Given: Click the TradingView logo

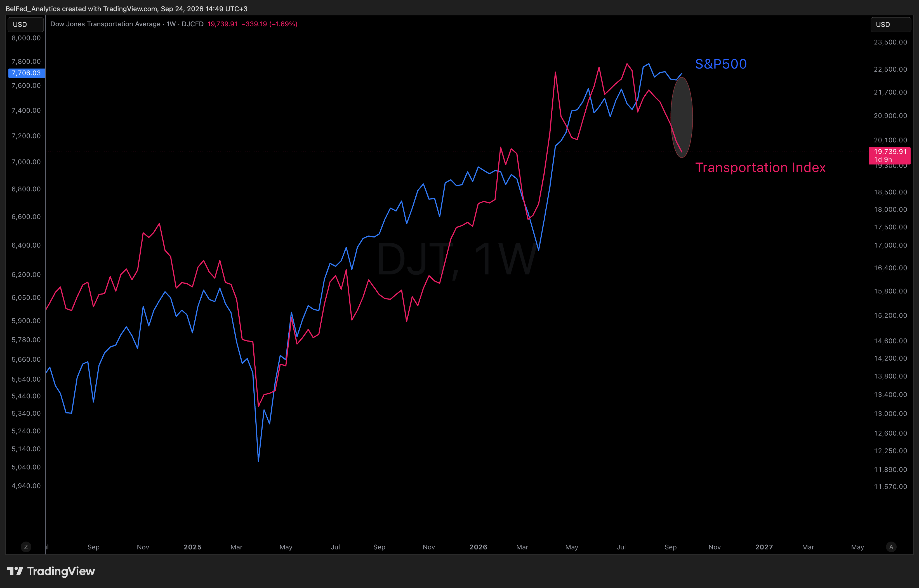Looking at the screenshot, I should point(51,571).
